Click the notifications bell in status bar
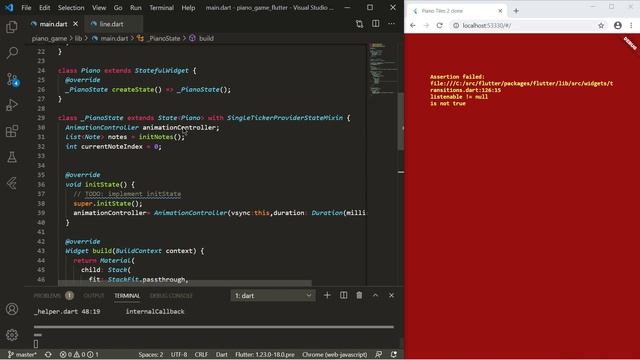The image size is (640, 360). click(394, 355)
